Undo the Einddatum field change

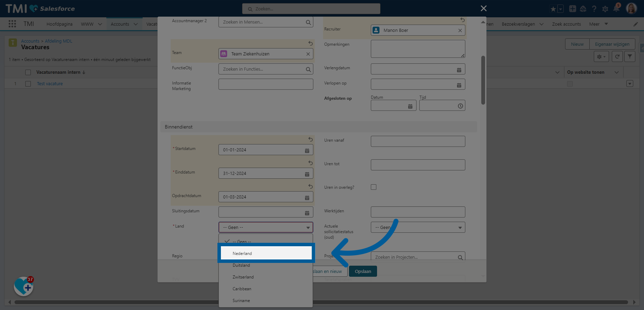pyautogui.click(x=311, y=163)
